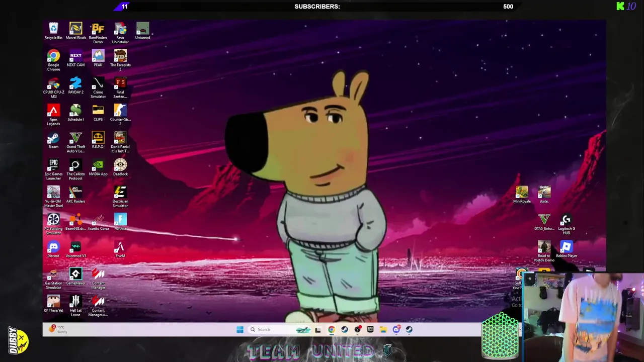Image resolution: width=644 pixels, height=362 pixels.
Task: Open the NZXT CAM desktop icon
Action: coord(75,58)
